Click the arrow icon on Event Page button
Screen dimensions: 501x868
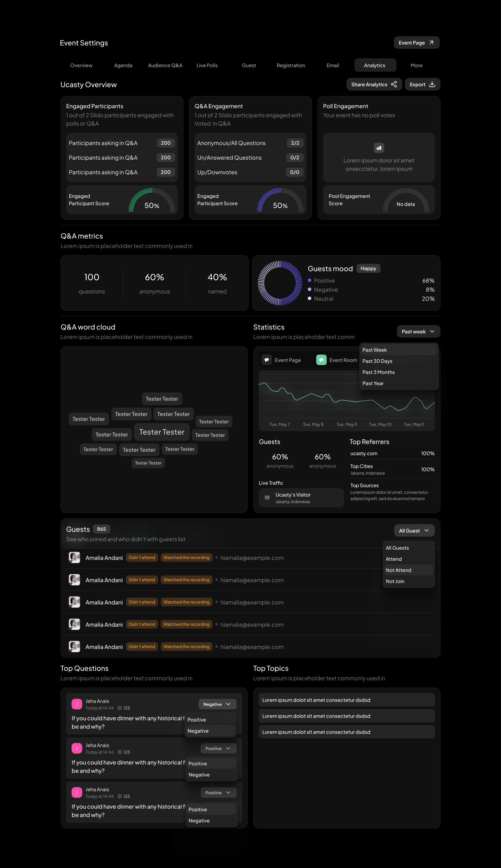[x=431, y=42]
